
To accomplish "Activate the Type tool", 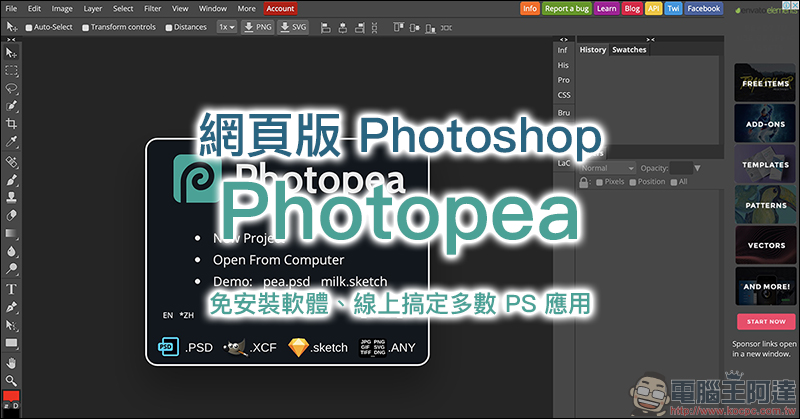I will click(x=11, y=290).
